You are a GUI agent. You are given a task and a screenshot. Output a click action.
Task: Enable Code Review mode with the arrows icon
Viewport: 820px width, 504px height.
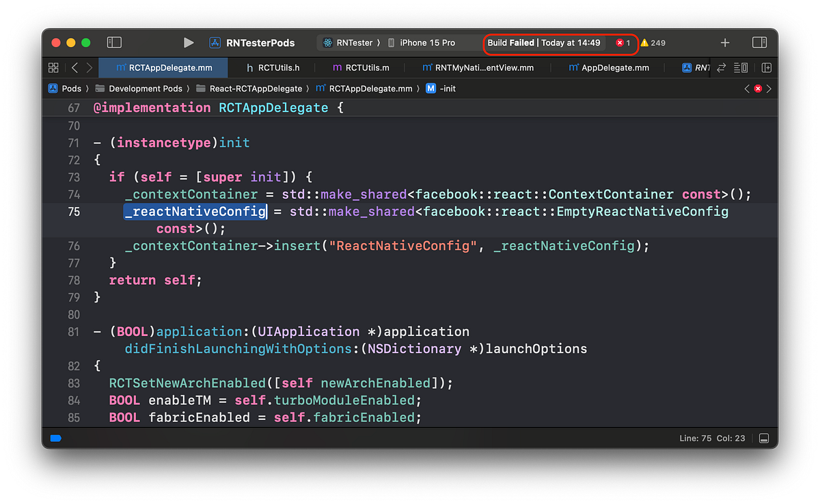pos(722,68)
